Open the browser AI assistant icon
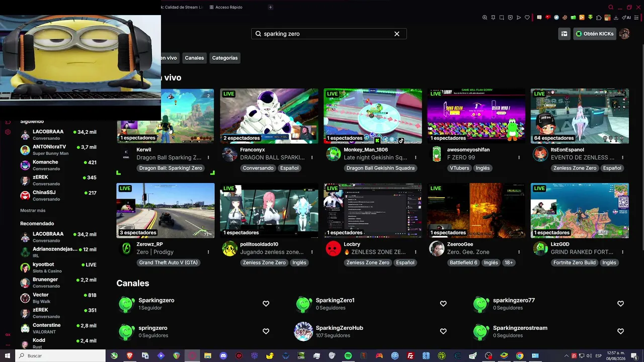Image resolution: width=644 pixels, height=362 pixels. point(627,18)
